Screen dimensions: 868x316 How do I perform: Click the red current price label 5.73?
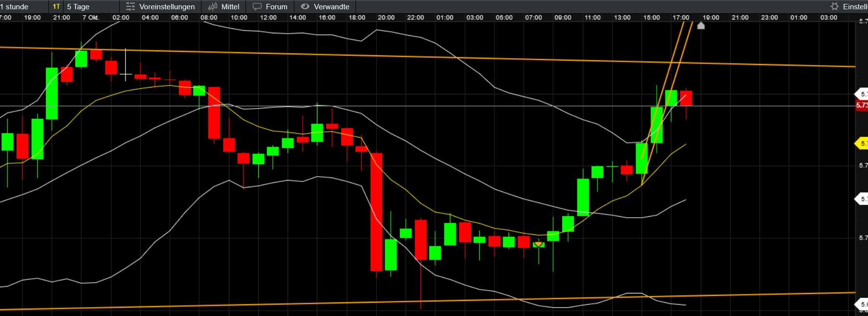pyautogui.click(x=862, y=105)
